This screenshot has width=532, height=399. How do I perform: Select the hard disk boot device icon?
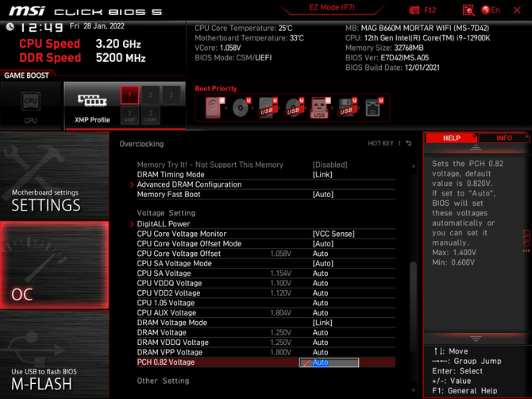[214, 107]
